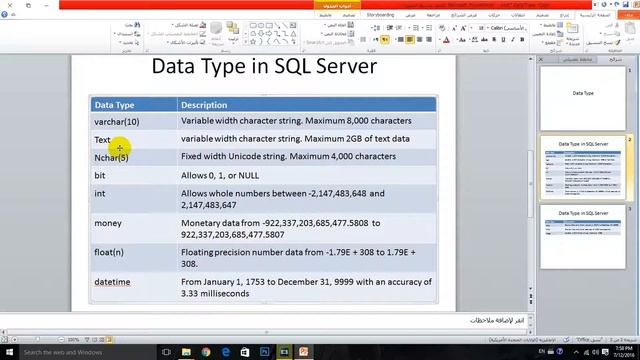
Task: Click the Italic formatting button
Action: coord(513,40)
